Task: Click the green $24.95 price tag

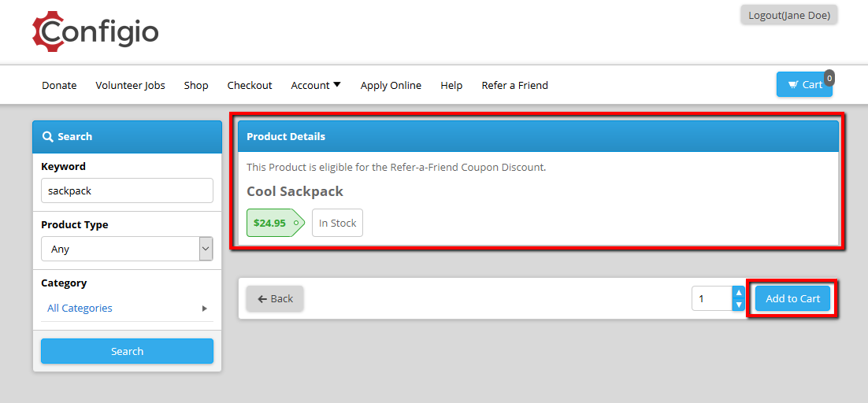Action: pyautogui.click(x=275, y=223)
